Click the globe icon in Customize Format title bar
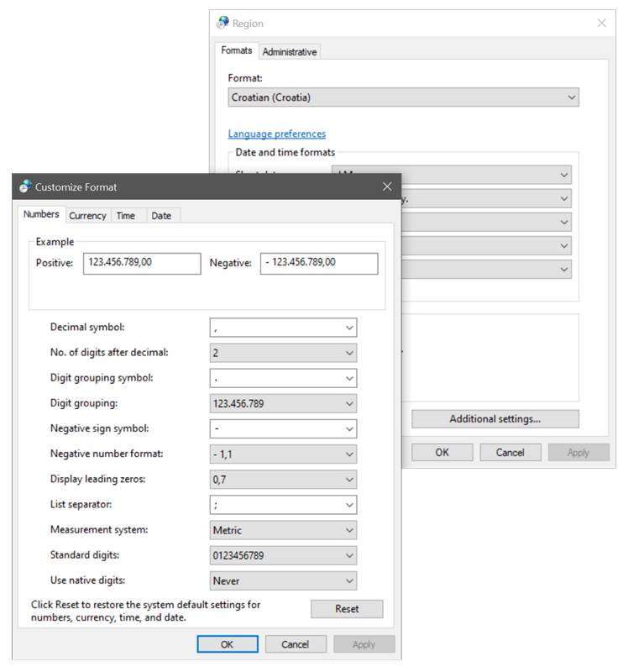This screenshot has height=672, width=628. 25,186
